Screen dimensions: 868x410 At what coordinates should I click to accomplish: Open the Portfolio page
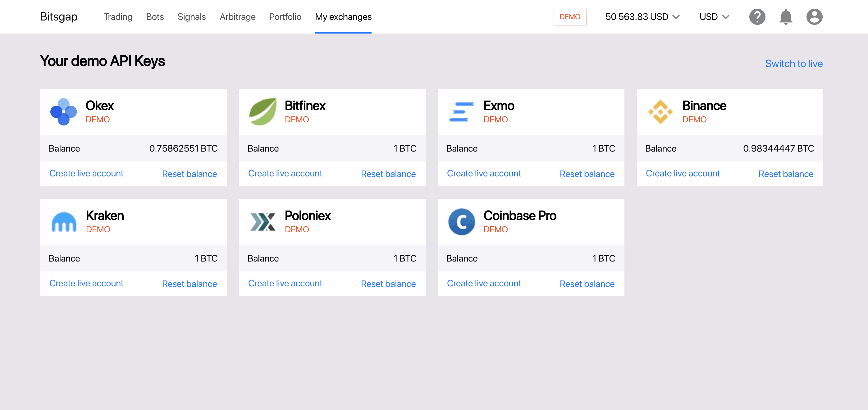(286, 16)
